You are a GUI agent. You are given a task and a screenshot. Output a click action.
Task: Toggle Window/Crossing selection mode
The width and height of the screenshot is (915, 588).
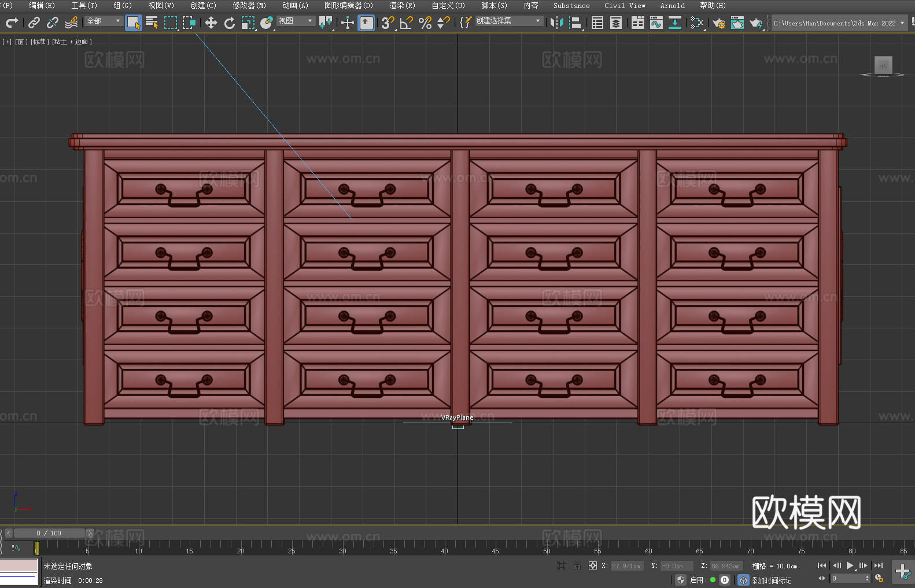pos(189,23)
